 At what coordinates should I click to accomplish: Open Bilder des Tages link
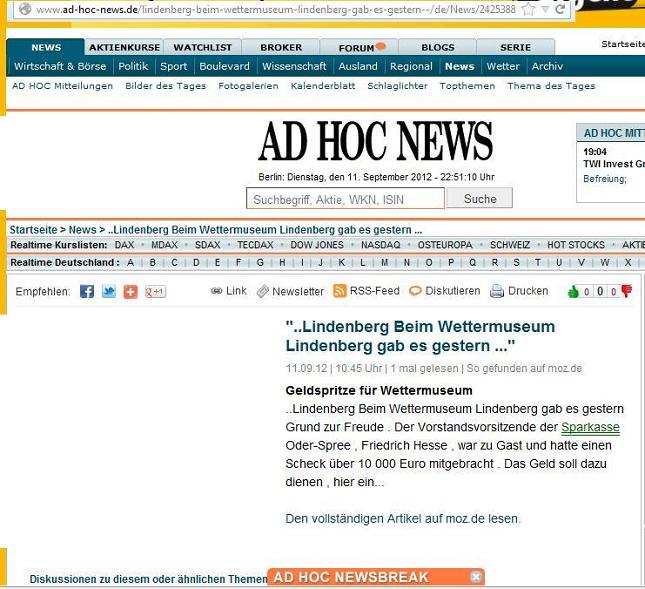tap(166, 86)
